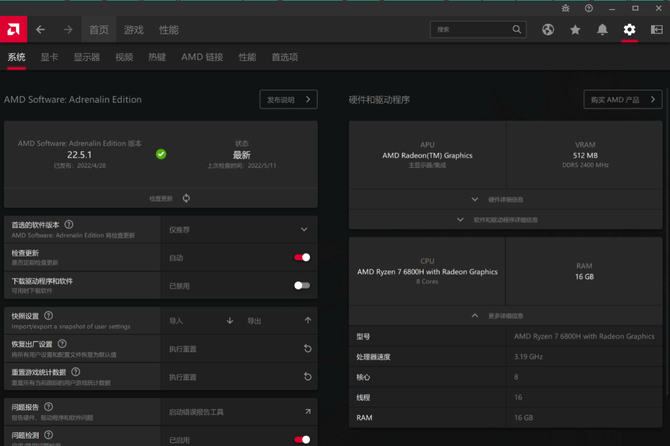The image size is (670, 446).
Task: Click the 导出 export up-arrow icon
Action: point(307,321)
